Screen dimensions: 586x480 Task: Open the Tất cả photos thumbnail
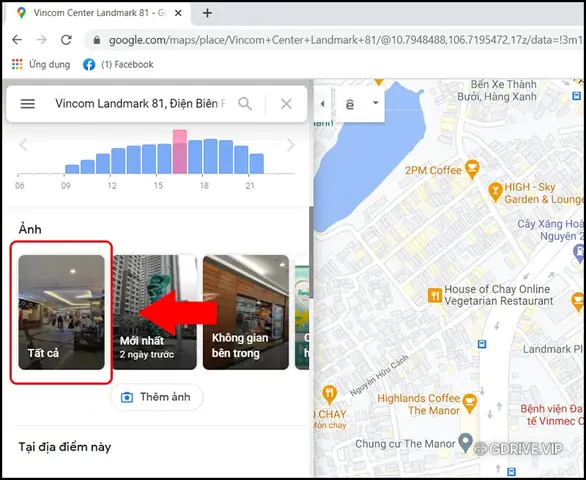[61, 312]
